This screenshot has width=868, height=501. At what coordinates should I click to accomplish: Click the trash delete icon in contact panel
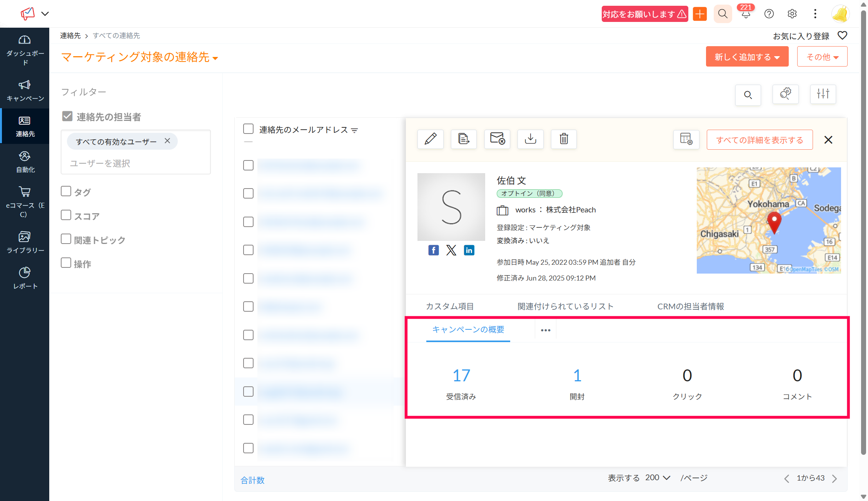tap(563, 139)
